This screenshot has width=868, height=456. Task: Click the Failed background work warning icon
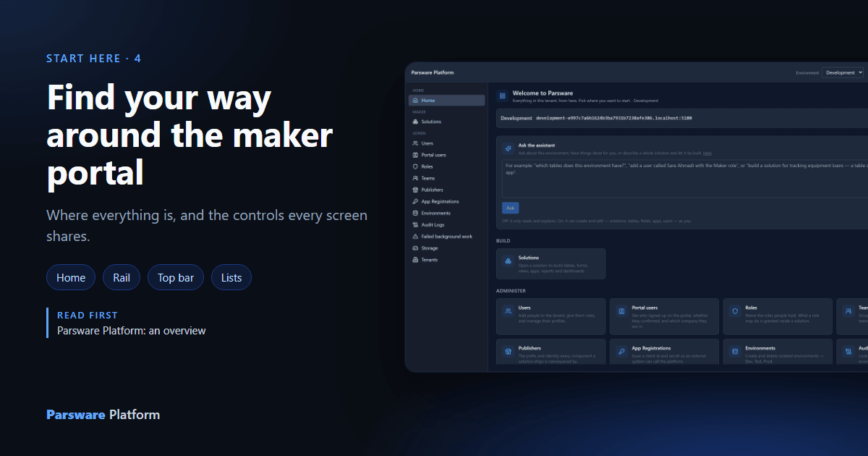tap(415, 237)
